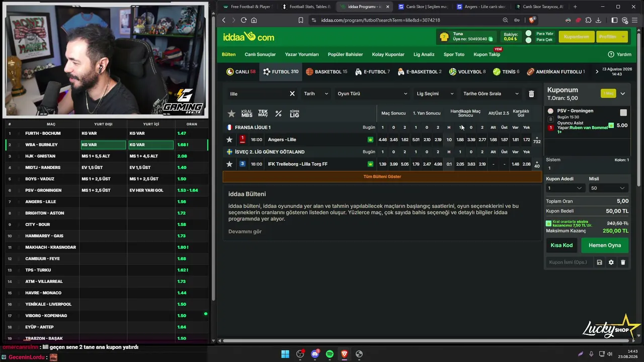Viewport: 644px width, 362px height.
Task: Save the coupon with the floppy disk icon
Action: click(599, 262)
